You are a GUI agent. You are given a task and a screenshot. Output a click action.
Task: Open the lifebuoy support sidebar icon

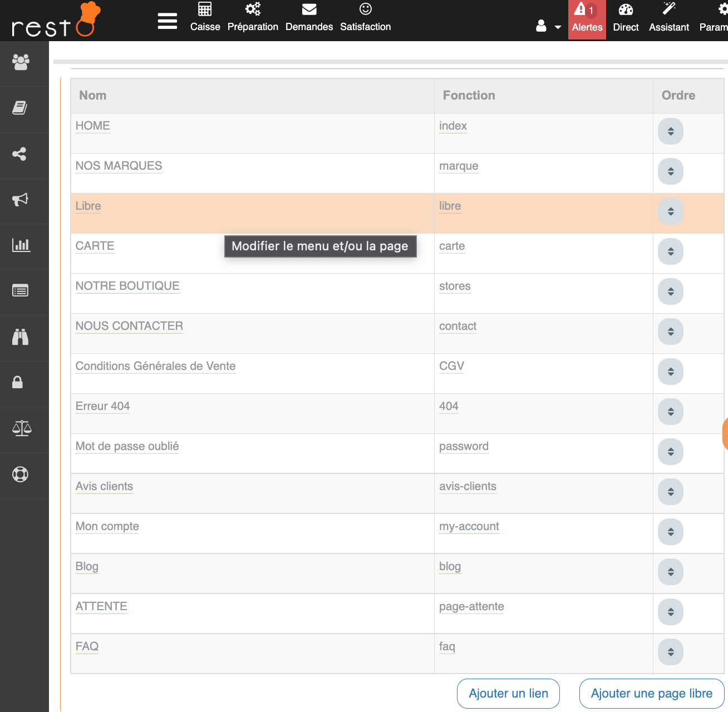21,474
